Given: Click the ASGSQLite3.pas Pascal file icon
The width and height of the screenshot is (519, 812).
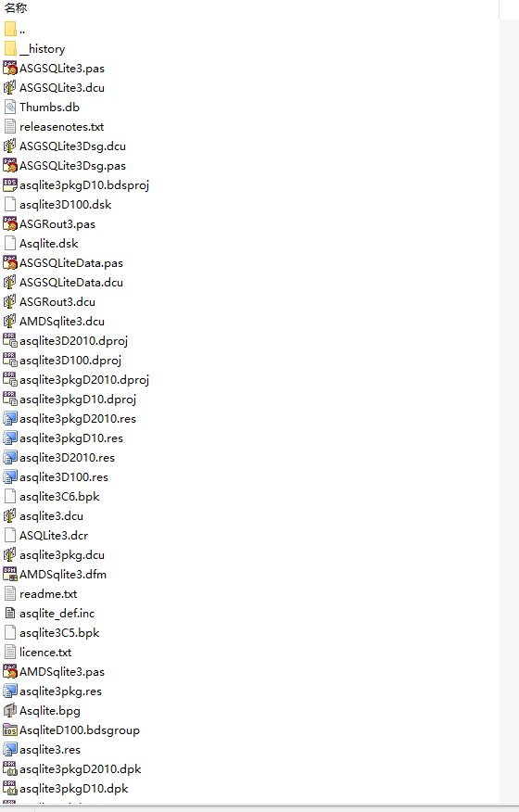Looking at the screenshot, I should 10,69.
